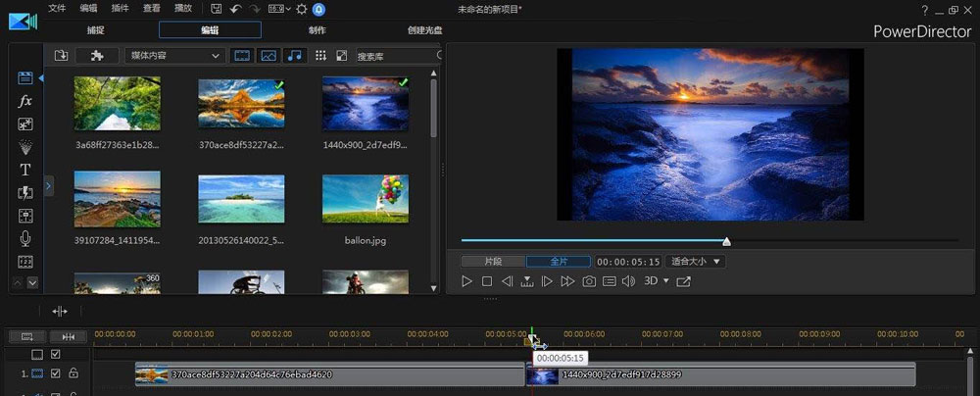
Task: Stop the preview playback
Action: coord(487,281)
